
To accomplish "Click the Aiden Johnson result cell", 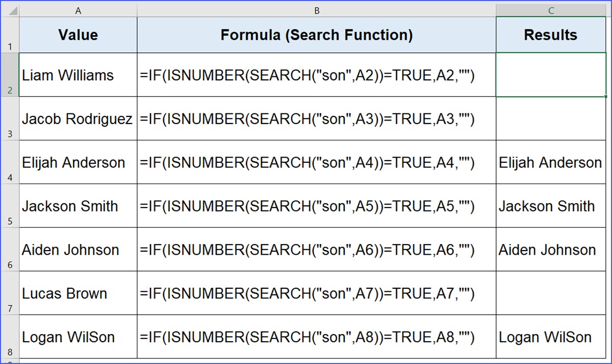I will [x=550, y=250].
